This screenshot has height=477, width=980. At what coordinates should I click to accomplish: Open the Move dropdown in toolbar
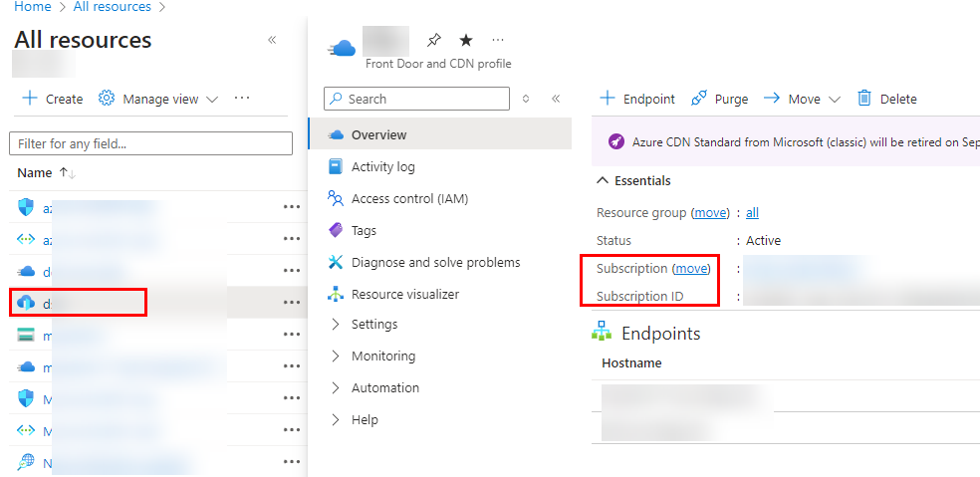[803, 99]
